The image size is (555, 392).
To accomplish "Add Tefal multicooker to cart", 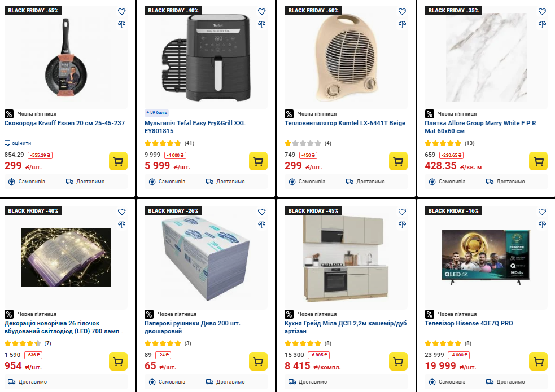I will pyautogui.click(x=258, y=161).
